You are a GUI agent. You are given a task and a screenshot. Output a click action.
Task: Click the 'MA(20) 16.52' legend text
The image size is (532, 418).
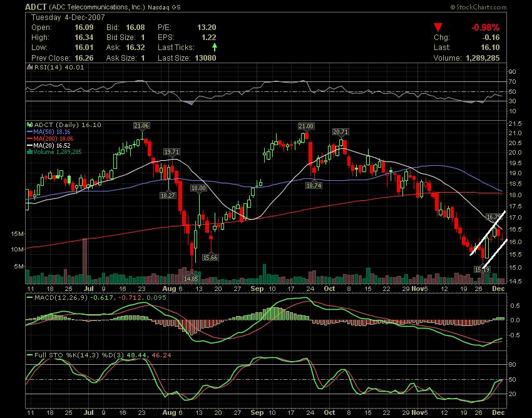tap(52, 145)
